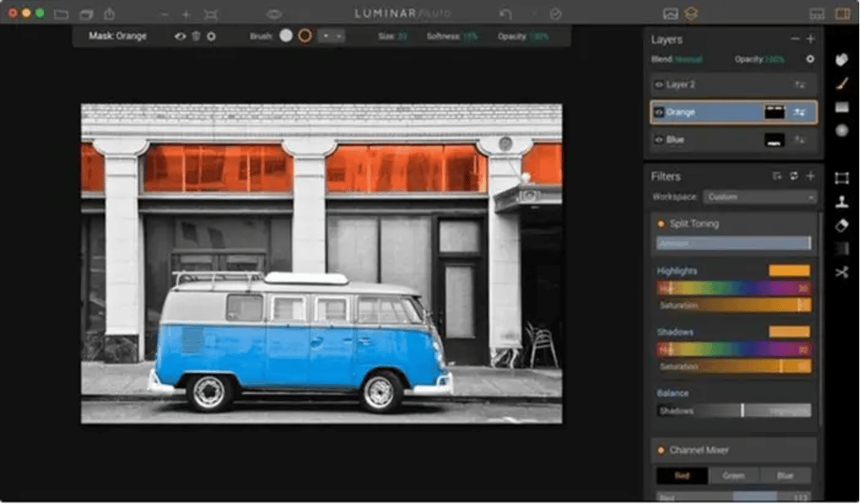Screen dimensions: 861x504
Task: Open an image using the folder icon
Action: tap(61, 14)
